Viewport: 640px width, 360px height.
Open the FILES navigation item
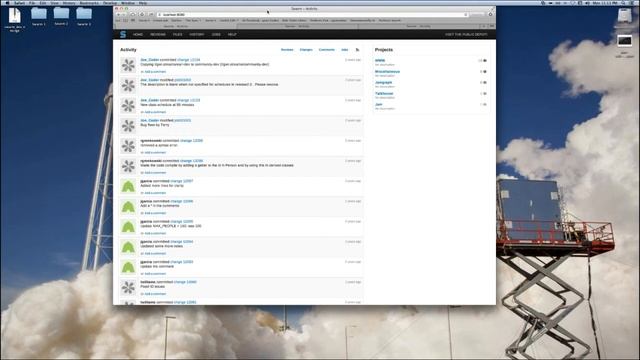[178, 35]
